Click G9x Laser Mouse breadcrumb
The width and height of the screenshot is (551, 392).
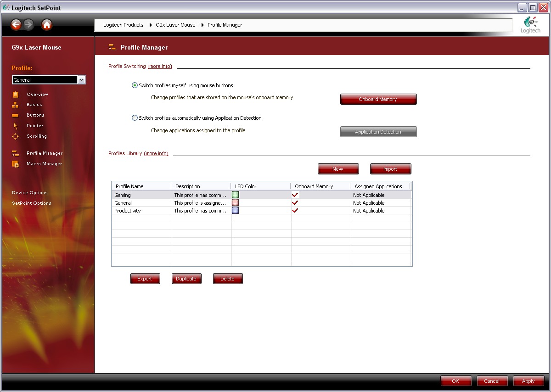point(175,25)
